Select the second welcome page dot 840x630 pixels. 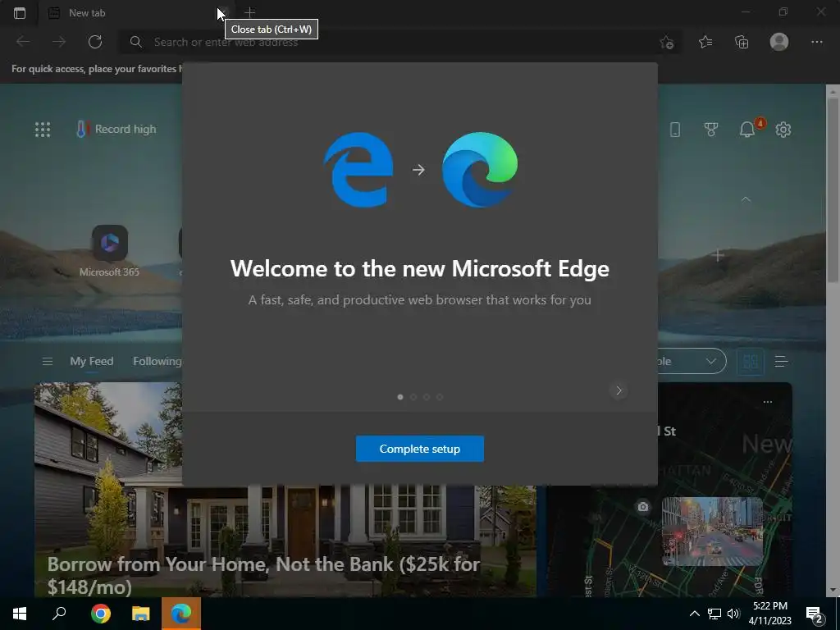(x=413, y=397)
